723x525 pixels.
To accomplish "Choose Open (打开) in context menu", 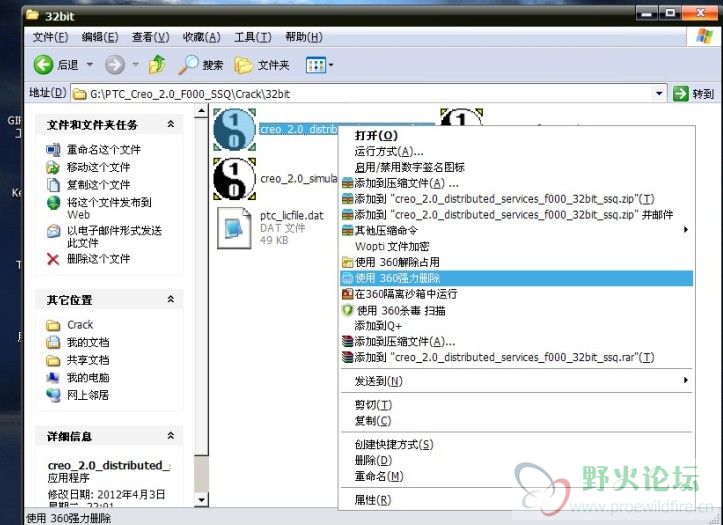I will (516, 136).
